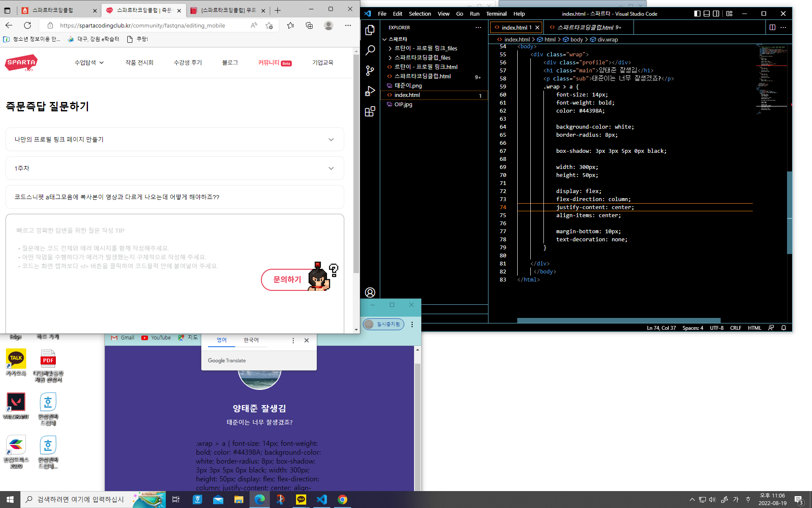Open the Edge Collections icon
Screen dimensions: 812x508
tap(309, 25)
